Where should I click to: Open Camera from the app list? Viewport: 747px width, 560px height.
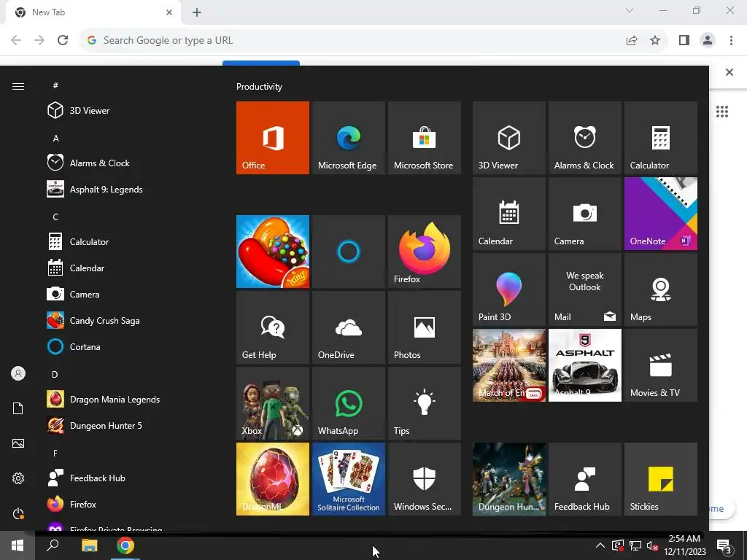128,295
